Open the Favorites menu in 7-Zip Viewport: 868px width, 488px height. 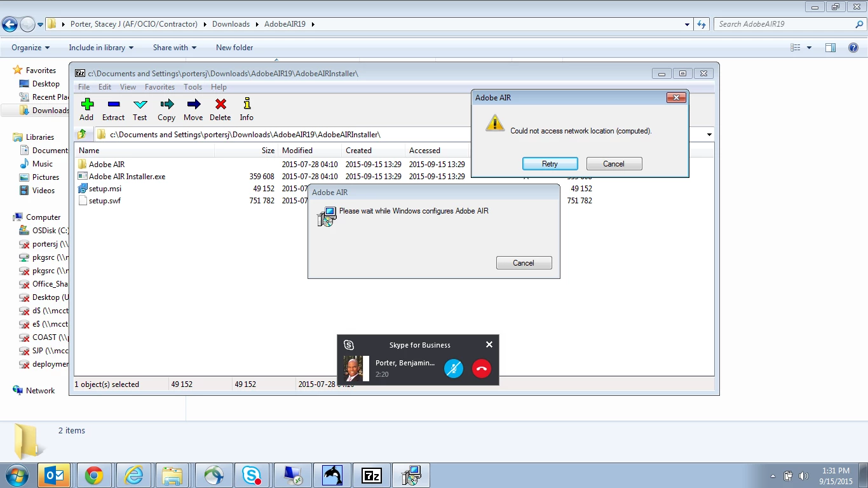pyautogui.click(x=159, y=87)
